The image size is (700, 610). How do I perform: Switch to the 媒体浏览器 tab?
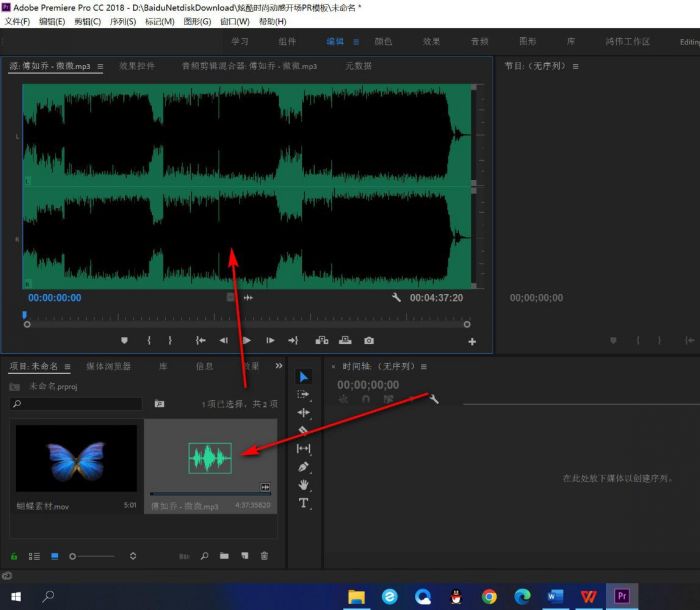coord(108,366)
